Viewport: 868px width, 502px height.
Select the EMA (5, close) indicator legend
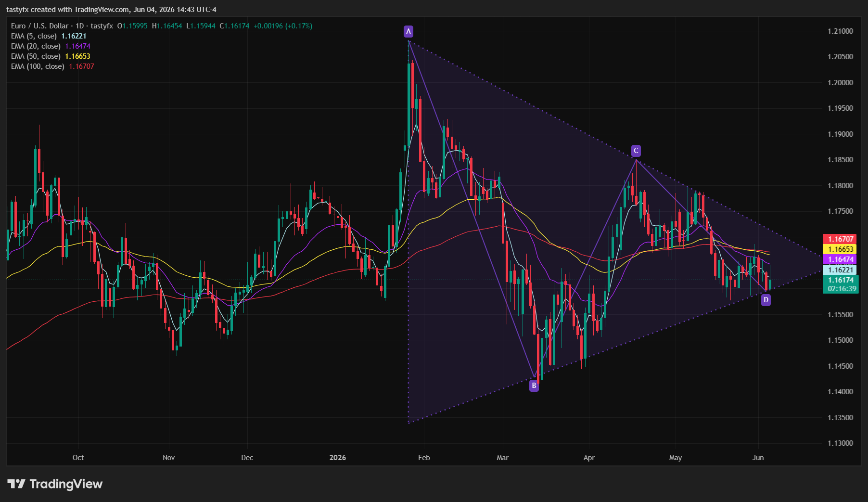click(x=49, y=36)
